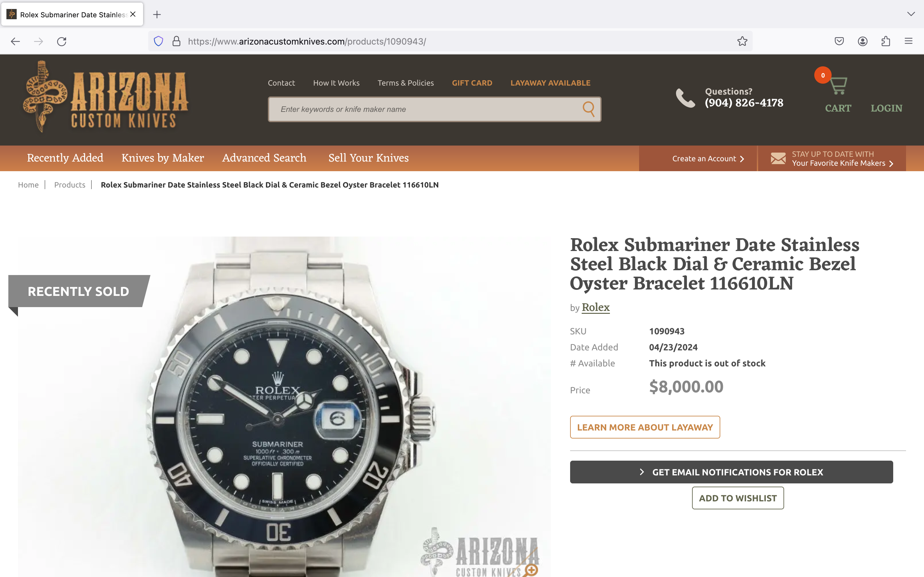Bookmark this page with the star icon
This screenshot has width=924, height=577.
(742, 41)
